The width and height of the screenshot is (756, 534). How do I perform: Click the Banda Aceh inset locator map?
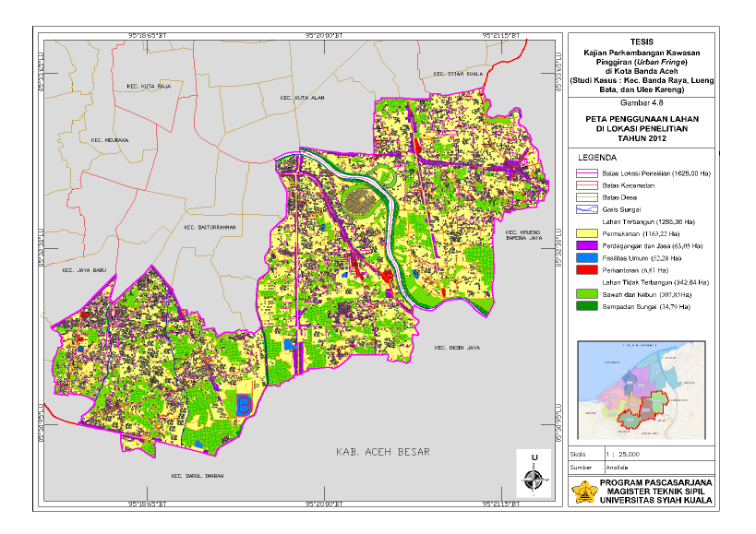(x=642, y=390)
